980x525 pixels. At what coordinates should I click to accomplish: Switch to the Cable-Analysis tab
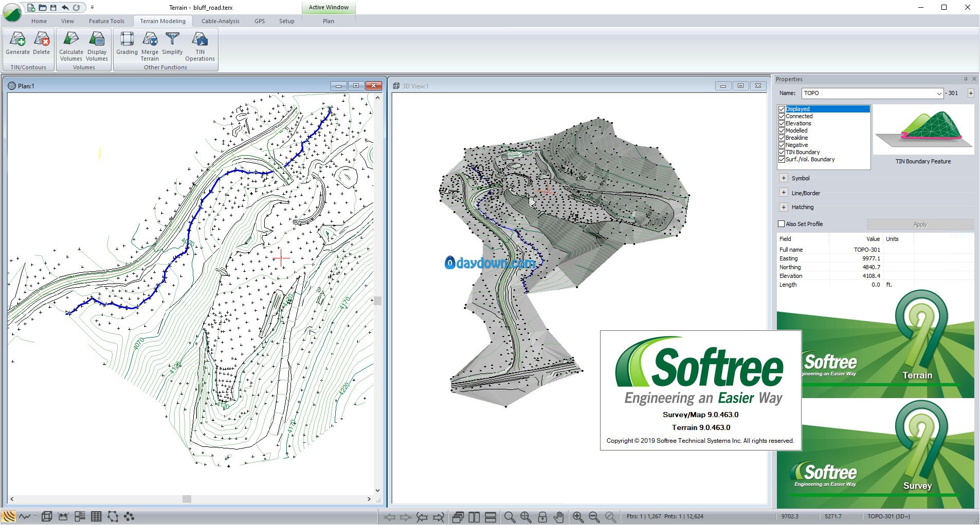coord(221,21)
